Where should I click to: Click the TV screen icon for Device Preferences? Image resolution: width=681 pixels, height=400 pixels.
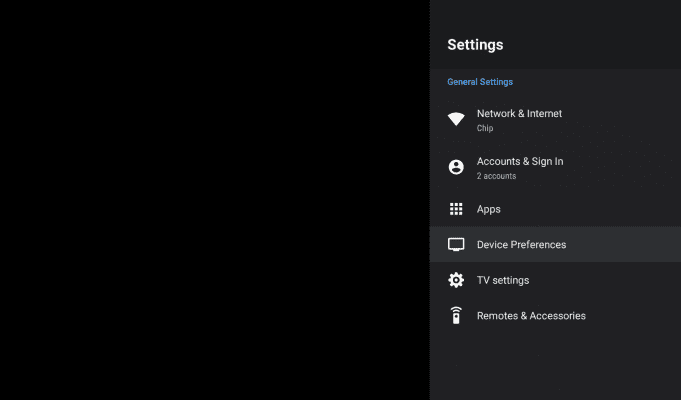[x=456, y=245]
